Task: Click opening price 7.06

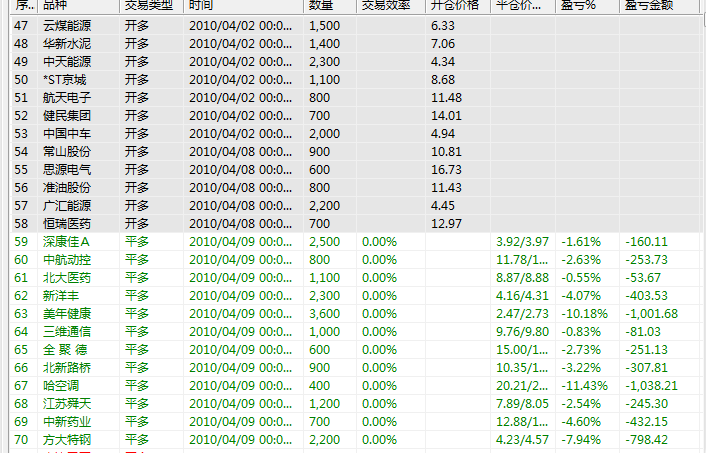Action: pos(443,44)
